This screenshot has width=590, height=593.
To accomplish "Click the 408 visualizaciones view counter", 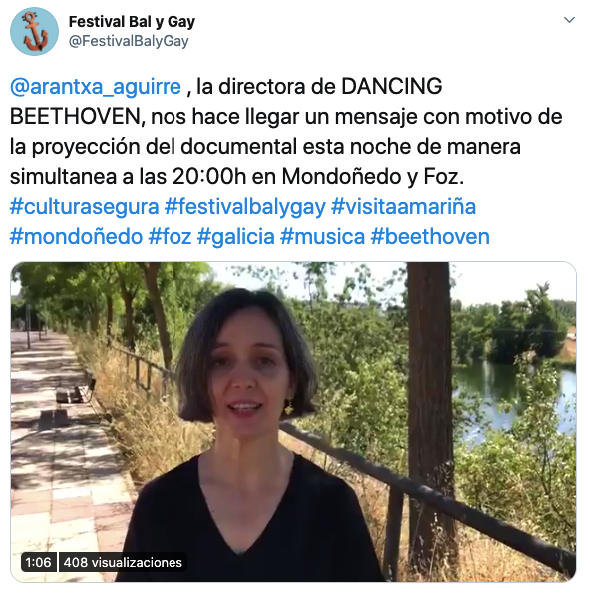I will pos(123,562).
